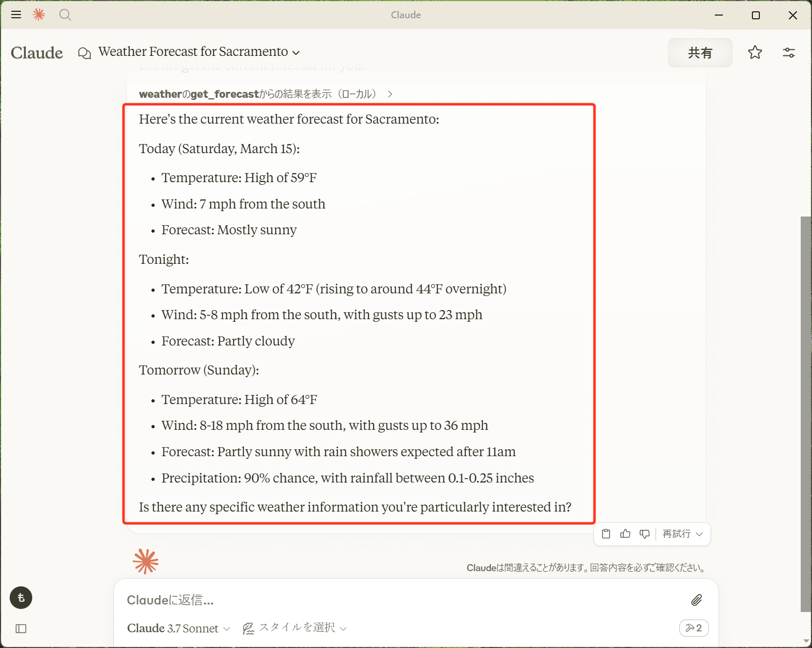Attach a file with the paperclip icon
This screenshot has width=812, height=648.
(696, 600)
